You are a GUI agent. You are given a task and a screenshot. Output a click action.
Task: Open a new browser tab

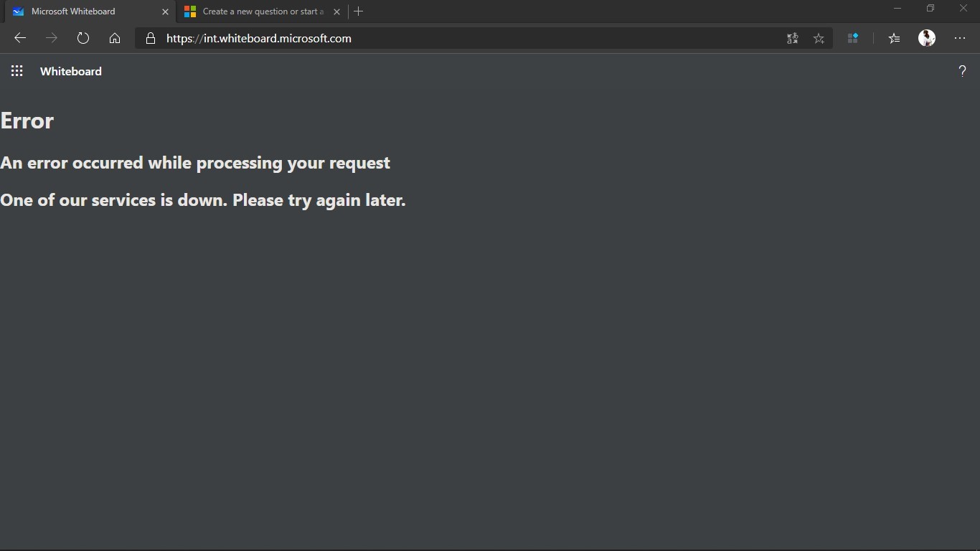click(359, 11)
